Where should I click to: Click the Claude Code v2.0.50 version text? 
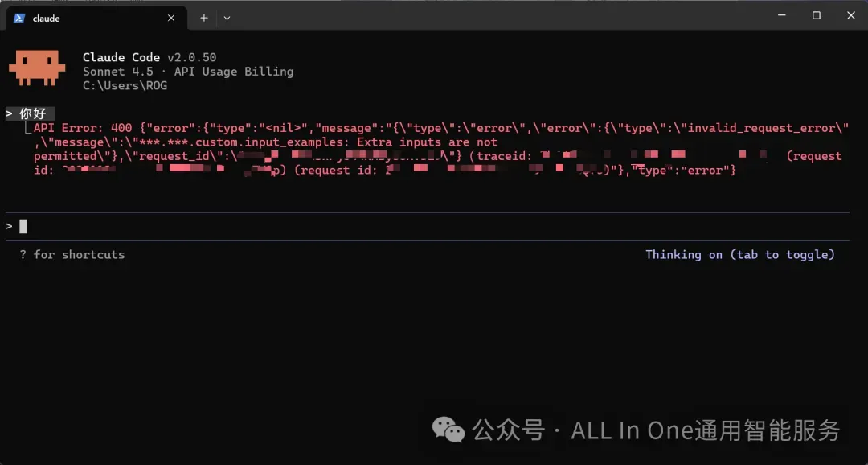click(149, 57)
